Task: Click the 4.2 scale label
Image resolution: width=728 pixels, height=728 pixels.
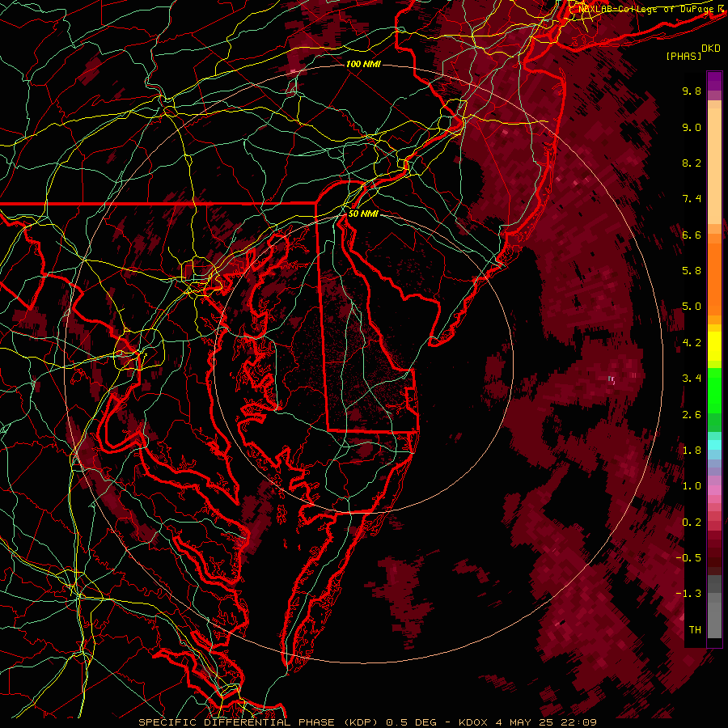Action: (692, 343)
